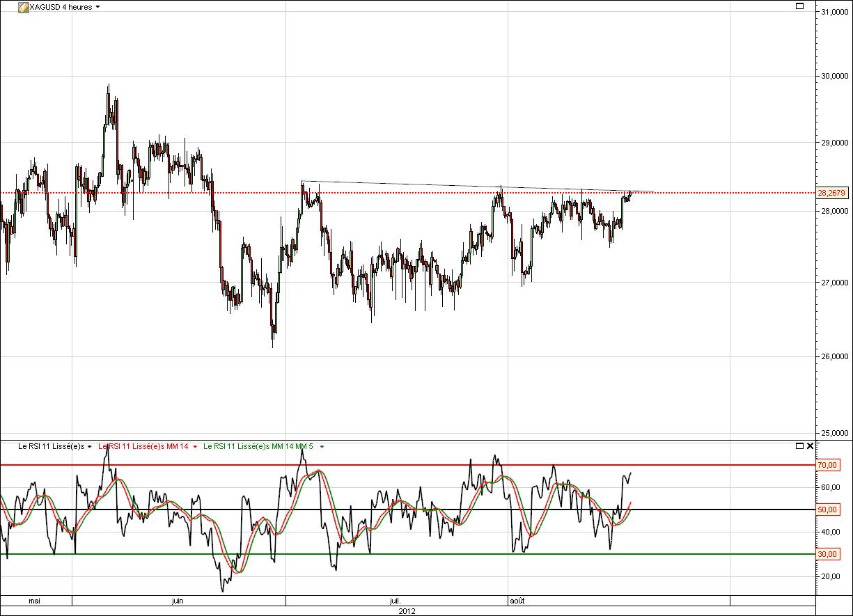853x616 pixels.
Task: Open the XAGUSD 4 heures dropdown arrow
Action: 97,7
